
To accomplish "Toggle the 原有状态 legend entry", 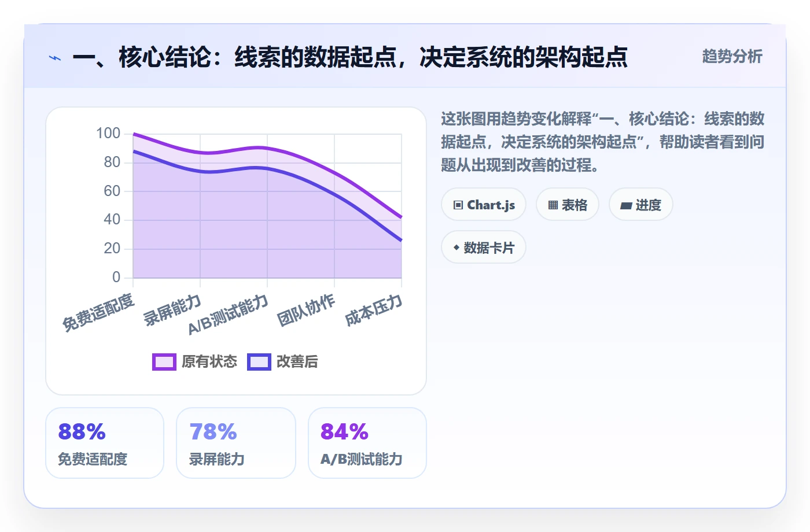I will pyautogui.click(x=194, y=362).
